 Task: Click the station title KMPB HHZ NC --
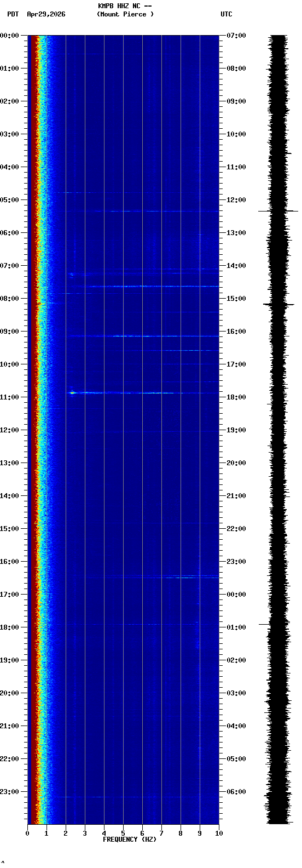(x=125, y=6)
